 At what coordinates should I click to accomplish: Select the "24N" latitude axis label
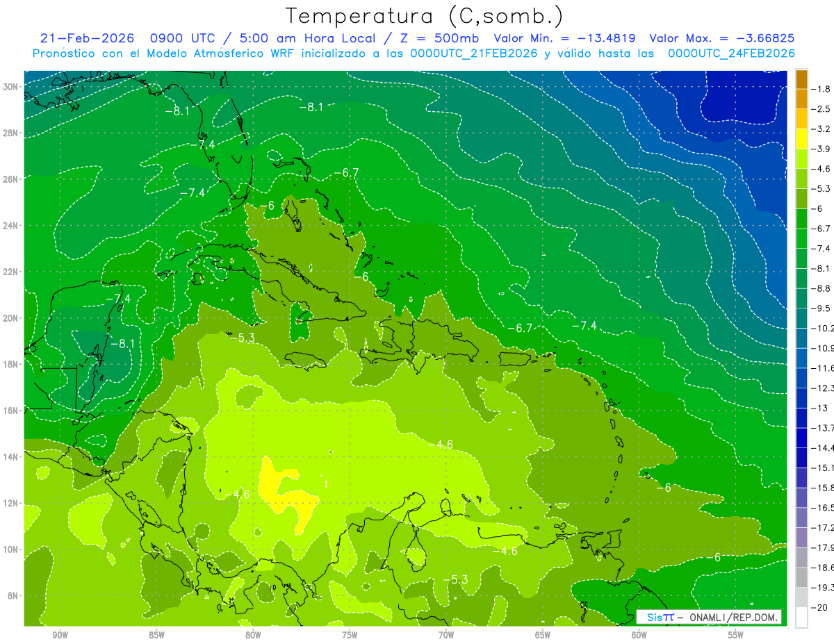(x=11, y=225)
